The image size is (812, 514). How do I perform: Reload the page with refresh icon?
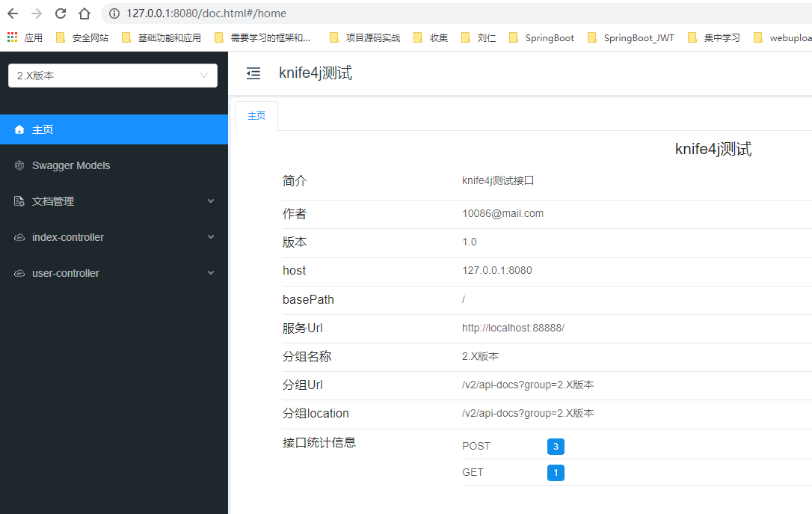coord(61,13)
